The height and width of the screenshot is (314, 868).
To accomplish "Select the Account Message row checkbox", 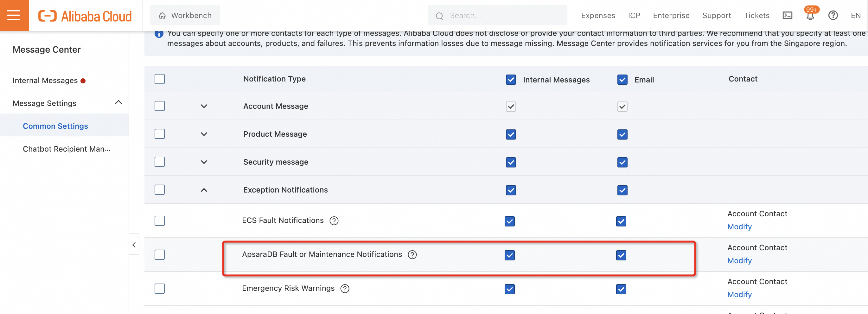I will (x=159, y=106).
